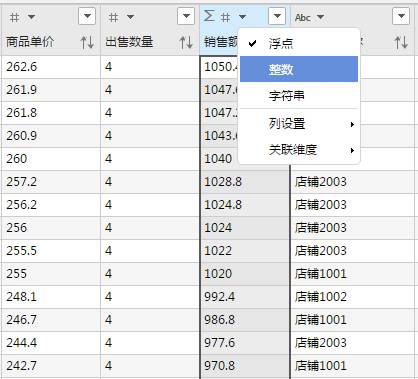Open type dropdown arrow for 商品单价 column
Viewport: 418px width, 379px height.
coord(31,17)
